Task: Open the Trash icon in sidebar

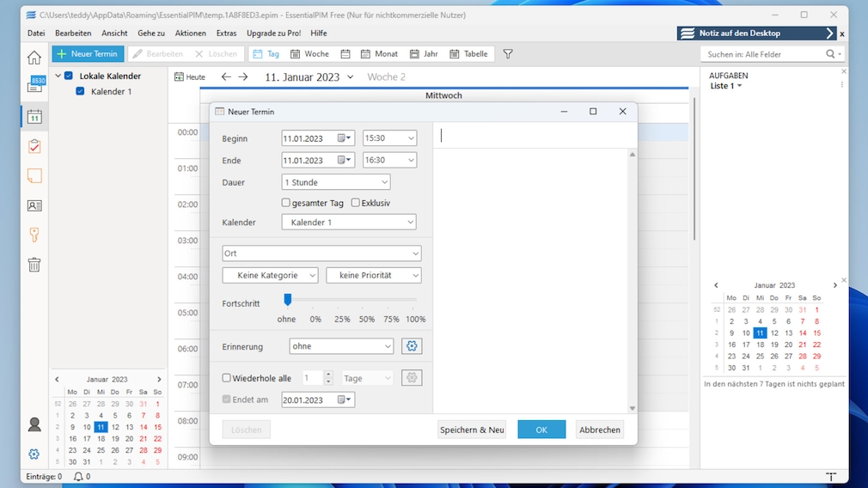Action: click(34, 265)
